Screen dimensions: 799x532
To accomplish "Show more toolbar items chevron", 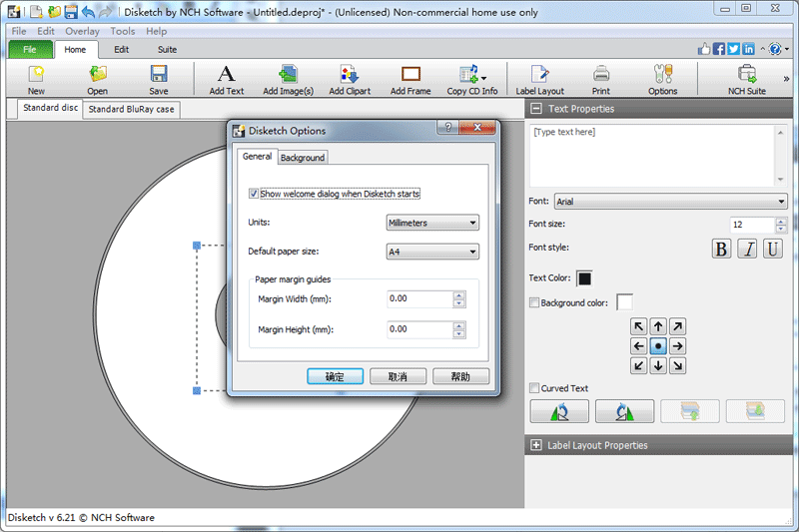I will point(786,79).
